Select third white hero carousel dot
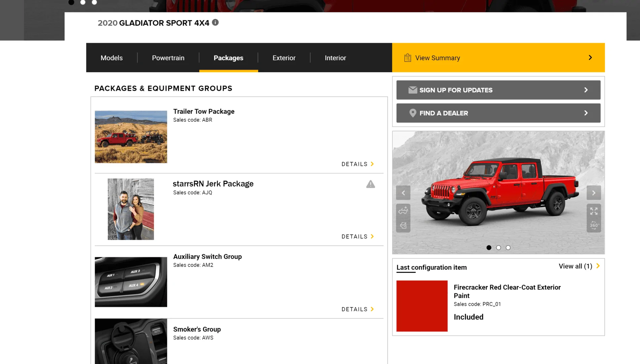 94,2
